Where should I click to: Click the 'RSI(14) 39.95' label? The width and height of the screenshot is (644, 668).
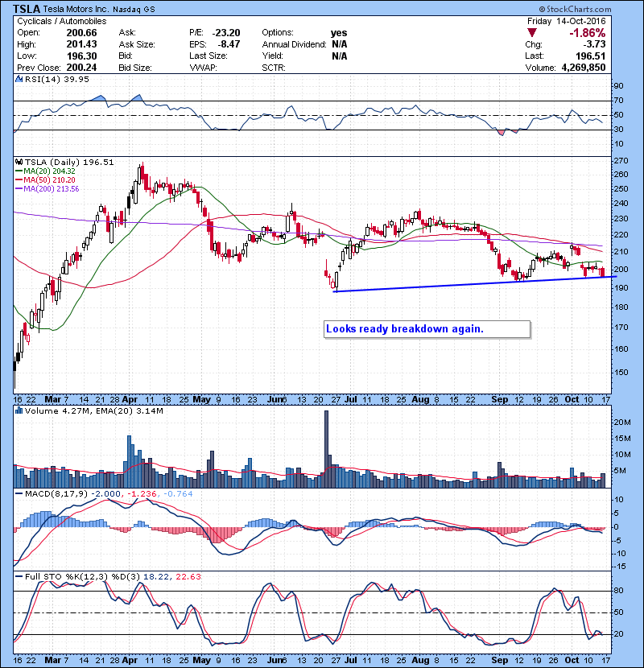pos(57,79)
